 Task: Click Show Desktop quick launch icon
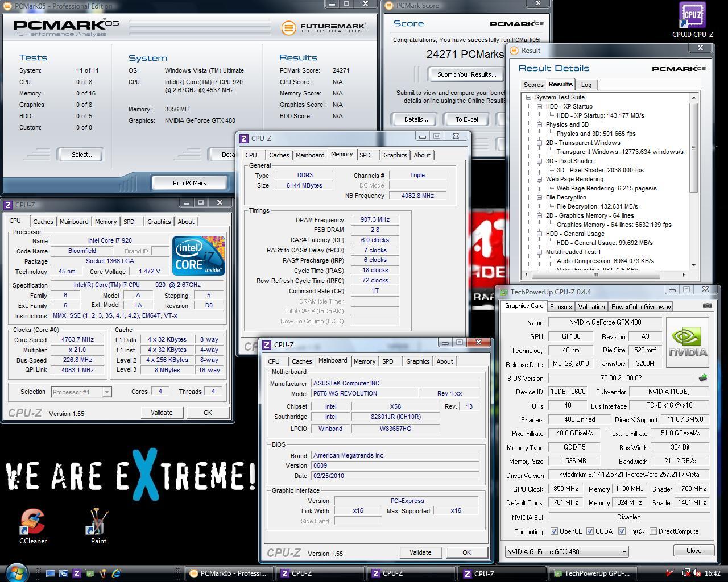[x=50, y=573]
